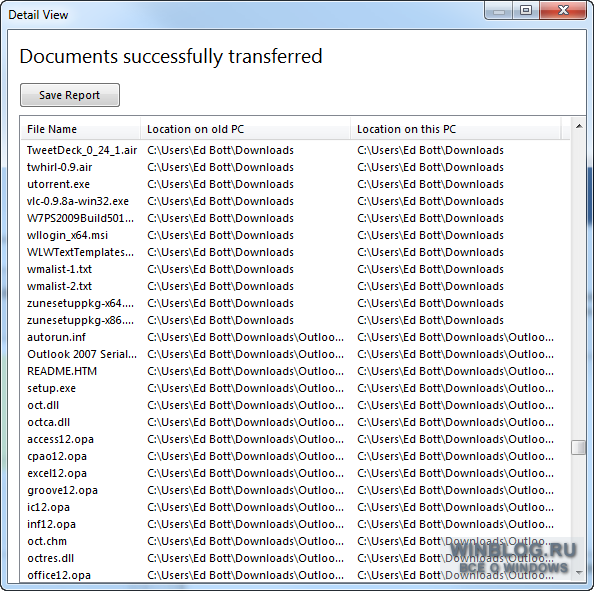Click the Save Report button

tap(70, 95)
